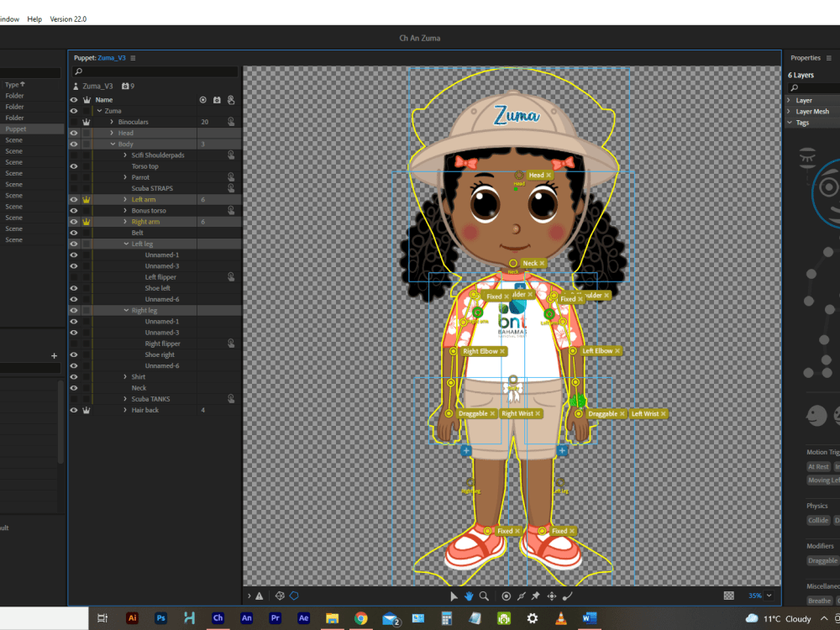Click the trigger hand column header
840x630 pixels.
(231, 100)
